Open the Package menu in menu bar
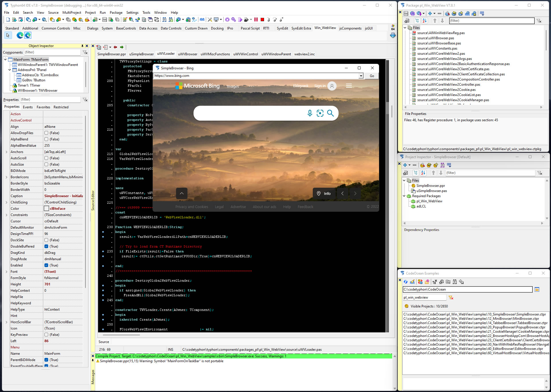Screen dimensions: 551x392 [116, 13]
